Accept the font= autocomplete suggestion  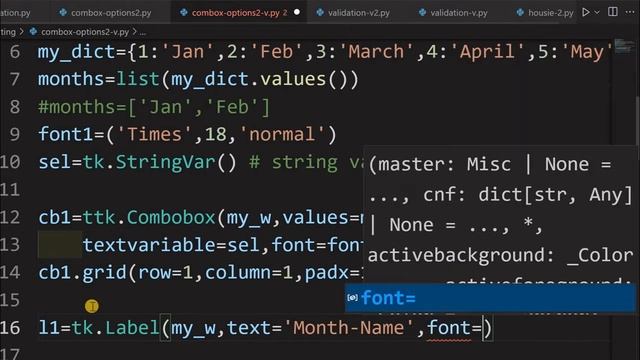490,298
